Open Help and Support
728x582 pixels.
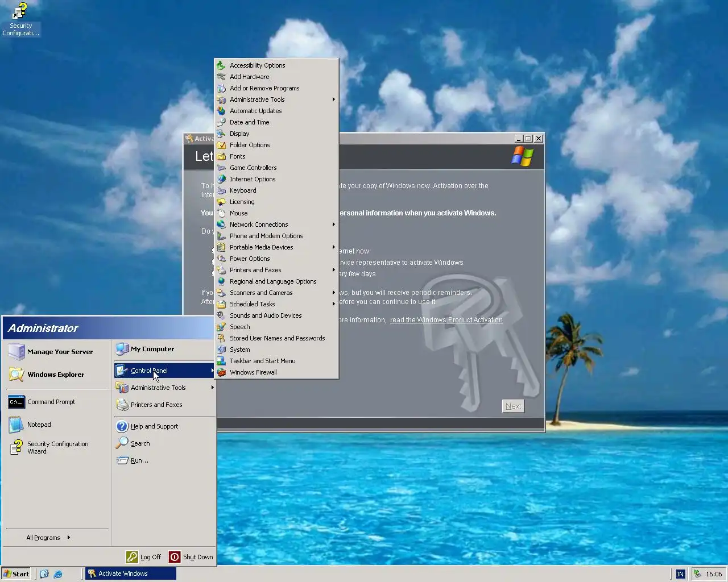point(164,426)
